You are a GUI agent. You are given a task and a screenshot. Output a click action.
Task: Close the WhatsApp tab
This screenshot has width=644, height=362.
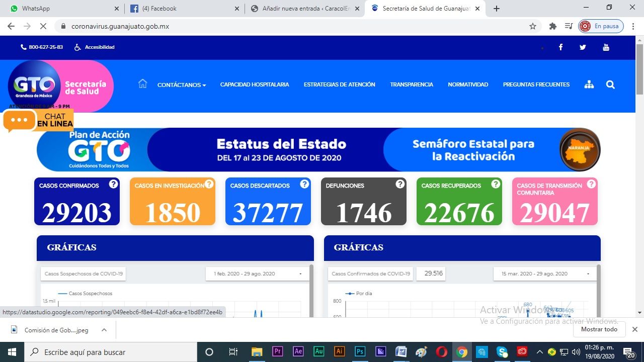coord(117,9)
